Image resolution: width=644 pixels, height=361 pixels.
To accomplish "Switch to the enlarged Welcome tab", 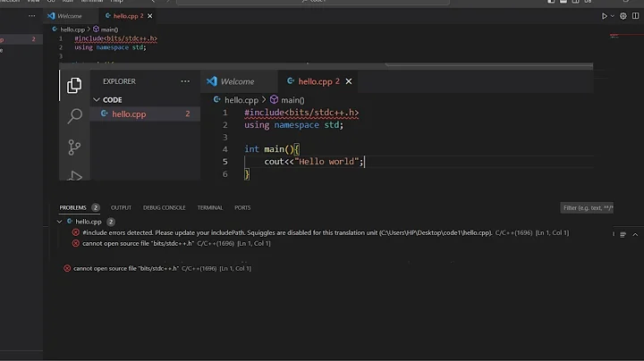I will click(231, 81).
